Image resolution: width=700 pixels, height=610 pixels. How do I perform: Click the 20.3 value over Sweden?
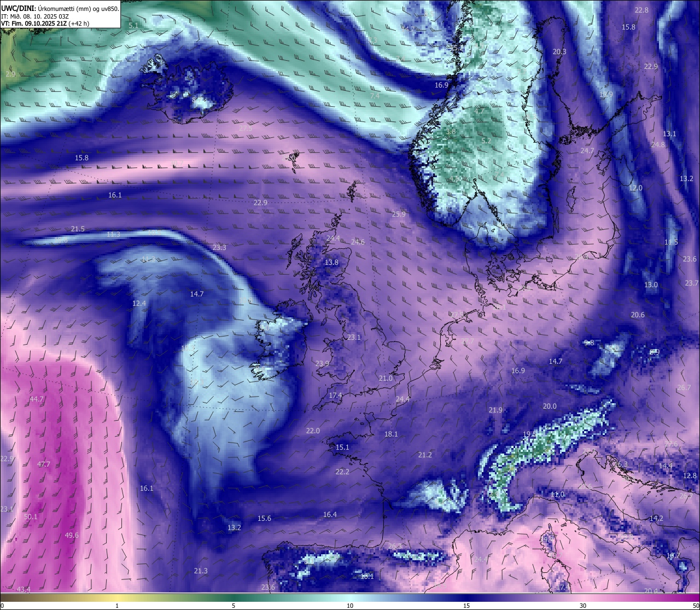point(559,52)
